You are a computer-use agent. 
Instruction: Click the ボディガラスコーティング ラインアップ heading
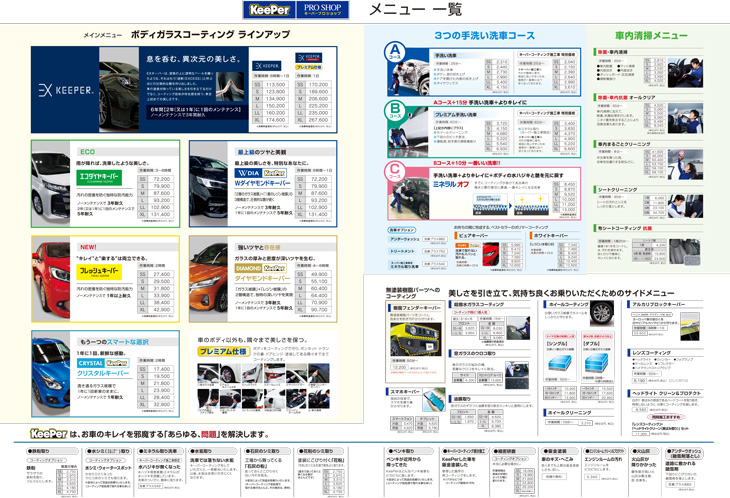(210, 34)
